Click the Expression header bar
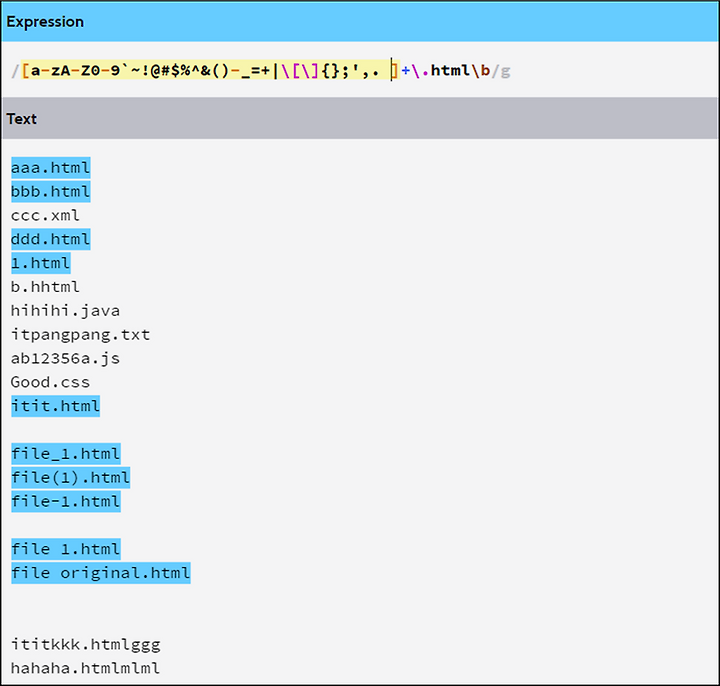 [x=360, y=22]
